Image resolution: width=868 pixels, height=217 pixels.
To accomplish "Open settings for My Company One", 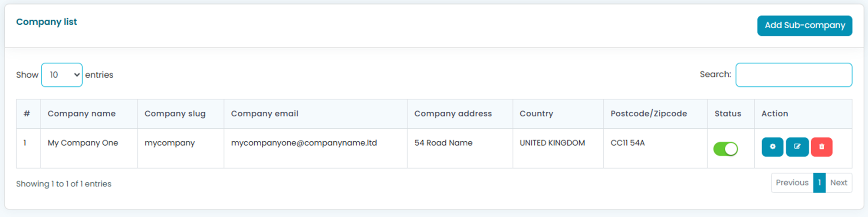I will coord(772,147).
